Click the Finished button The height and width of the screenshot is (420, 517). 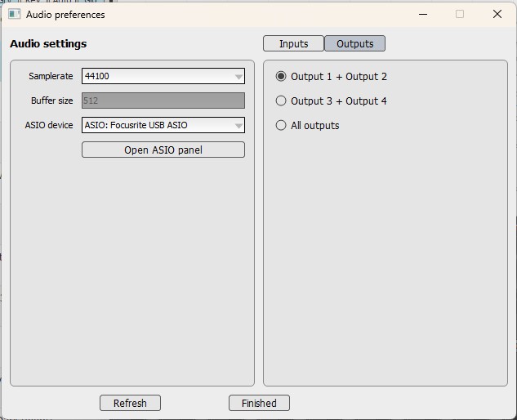coord(259,403)
